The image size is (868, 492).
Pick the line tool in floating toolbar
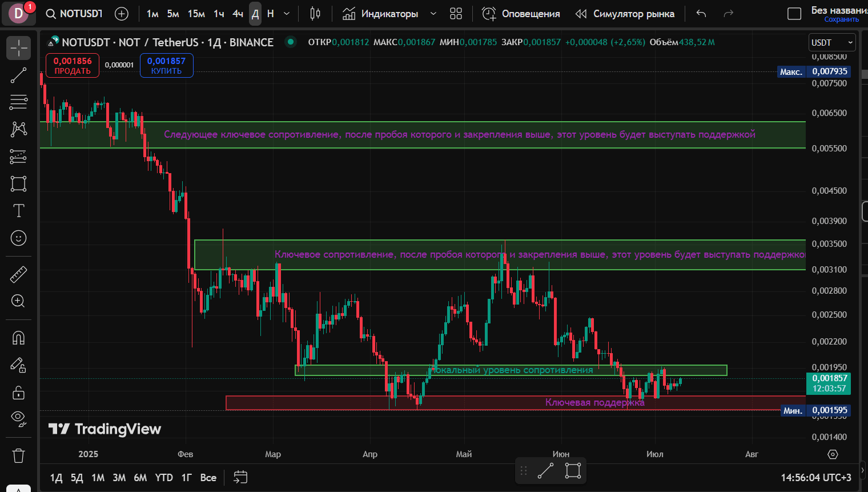point(545,471)
